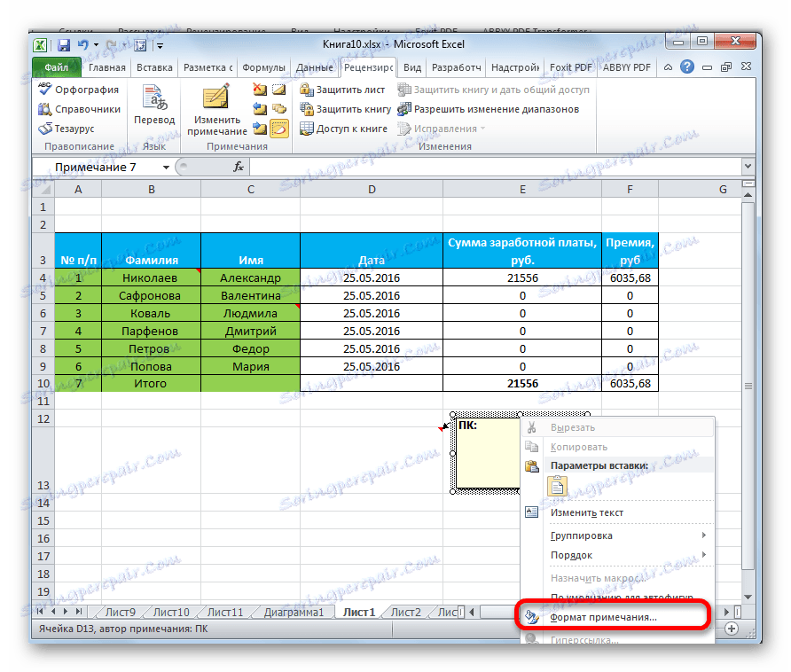The width and height of the screenshot is (791, 672).
Task: Click Доступ к книге share workbook
Action: click(343, 129)
